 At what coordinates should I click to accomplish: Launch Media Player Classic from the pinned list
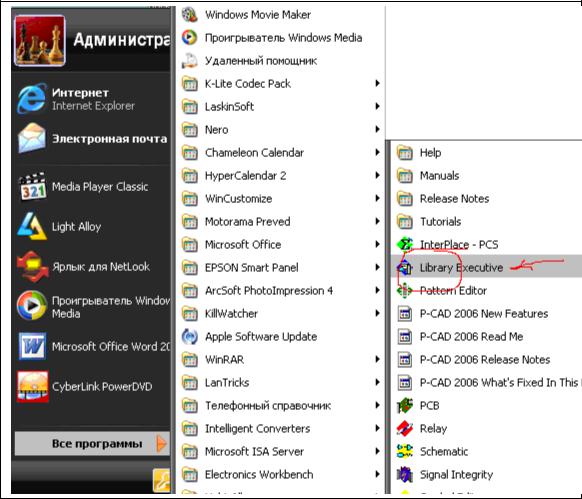93,187
